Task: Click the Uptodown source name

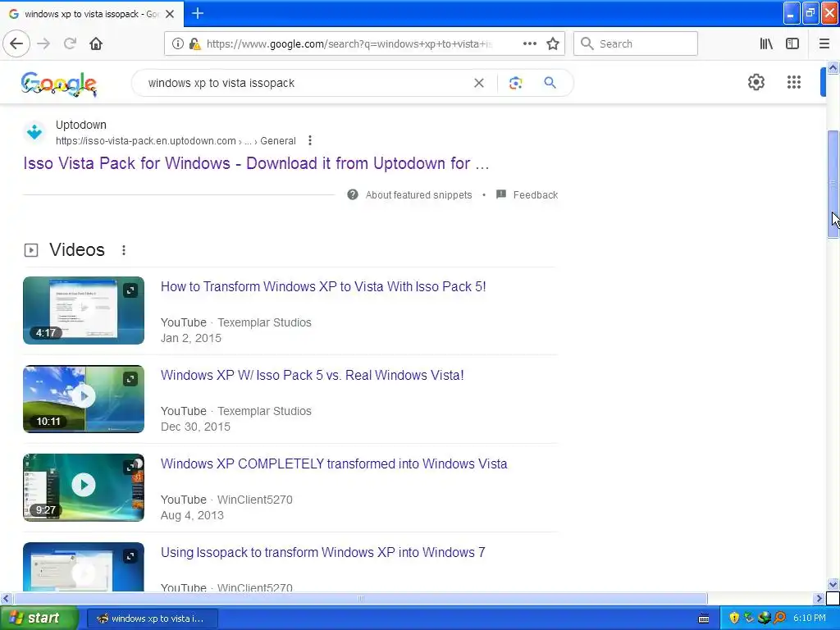Action: tap(81, 125)
